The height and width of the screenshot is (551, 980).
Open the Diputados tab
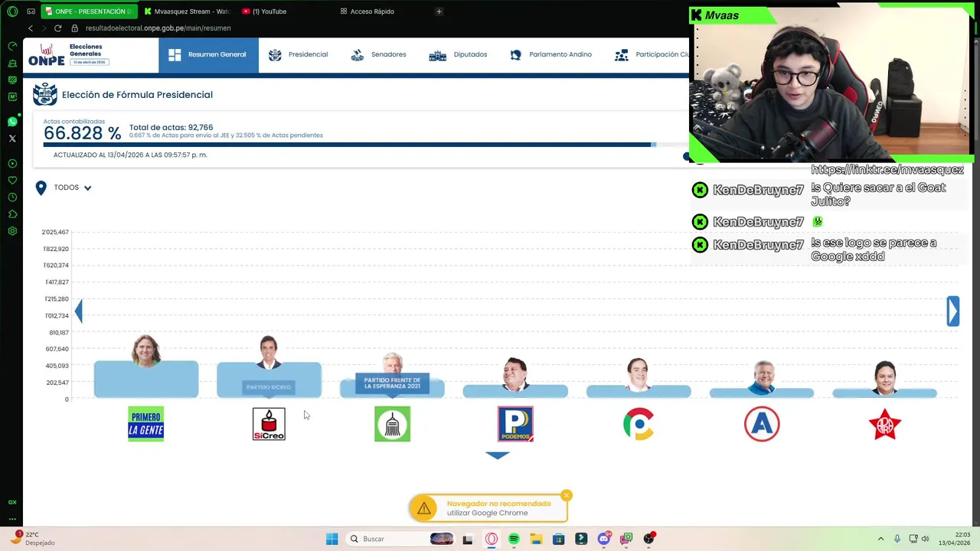pos(458,54)
